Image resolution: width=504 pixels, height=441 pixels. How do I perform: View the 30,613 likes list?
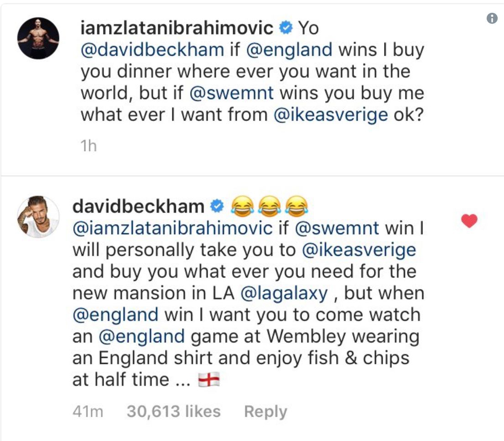click(x=173, y=411)
